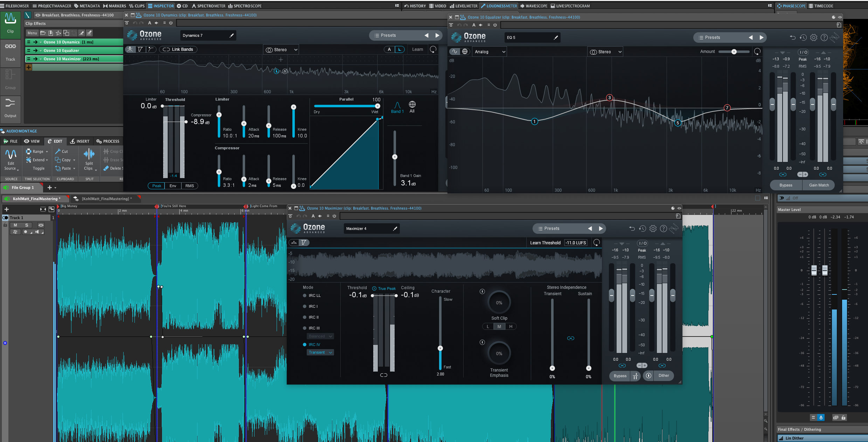Select RMS detection mode button
The image size is (868, 442).
189,186
